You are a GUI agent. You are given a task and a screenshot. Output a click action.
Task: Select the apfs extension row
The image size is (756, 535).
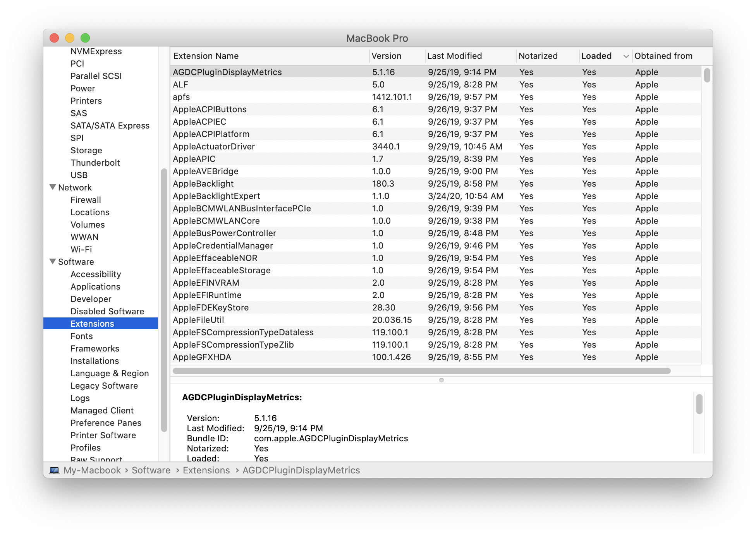pos(181,97)
